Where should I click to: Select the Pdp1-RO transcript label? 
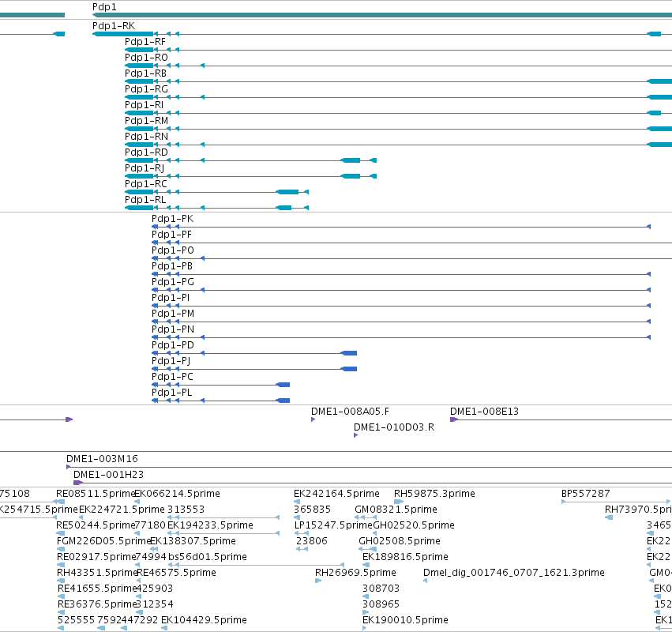[146, 58]
